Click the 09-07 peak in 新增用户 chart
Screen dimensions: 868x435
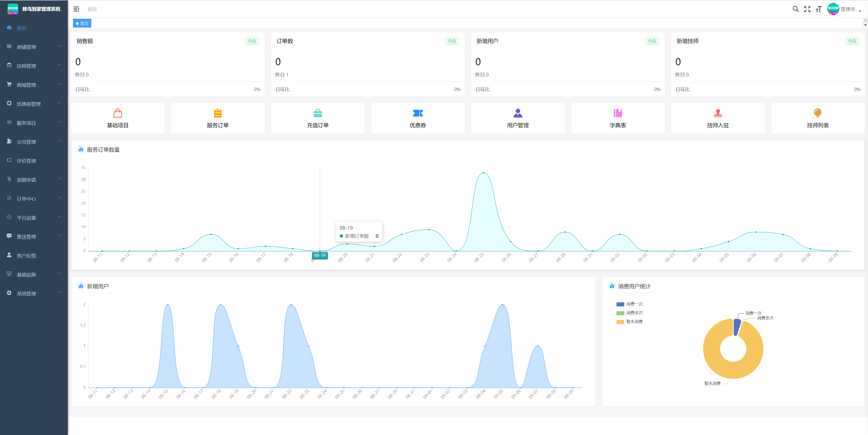[x=538, y=346]
